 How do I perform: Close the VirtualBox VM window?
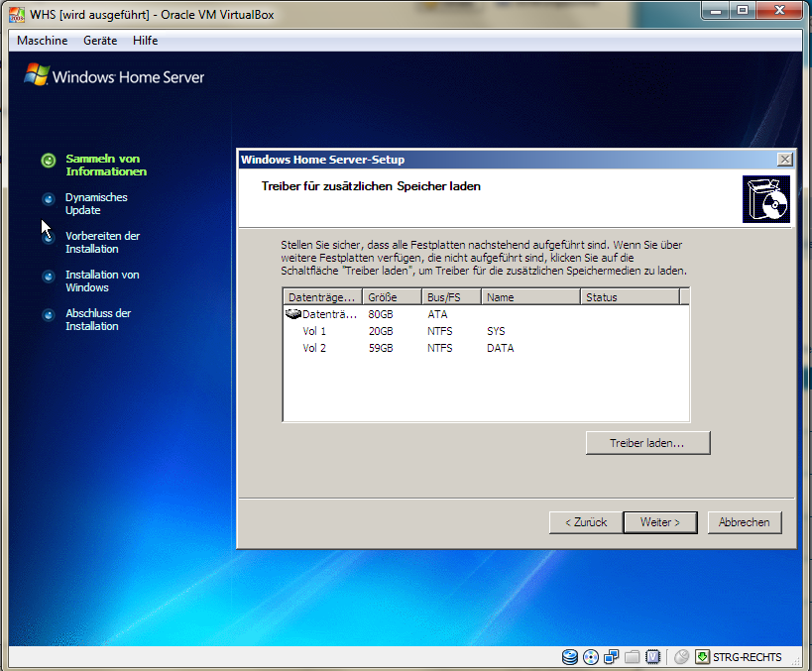(779, 10)
